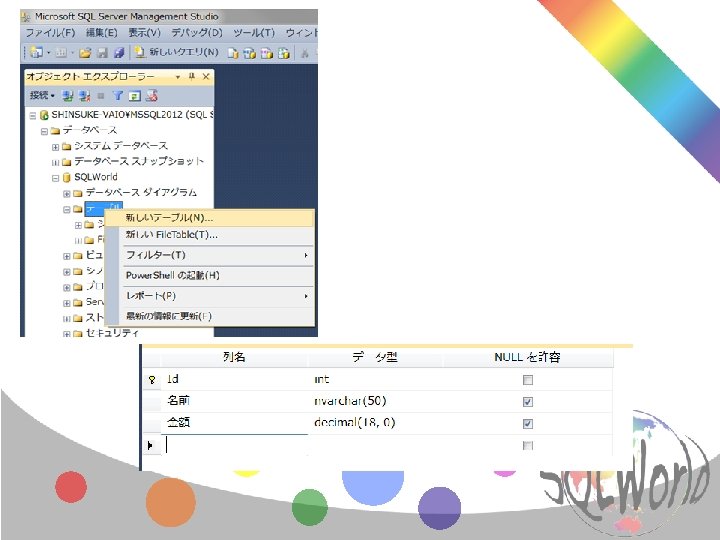Click the Analysis Services XMLA Query icon
This screenshot has height=540, width=720.
point(284,53)
